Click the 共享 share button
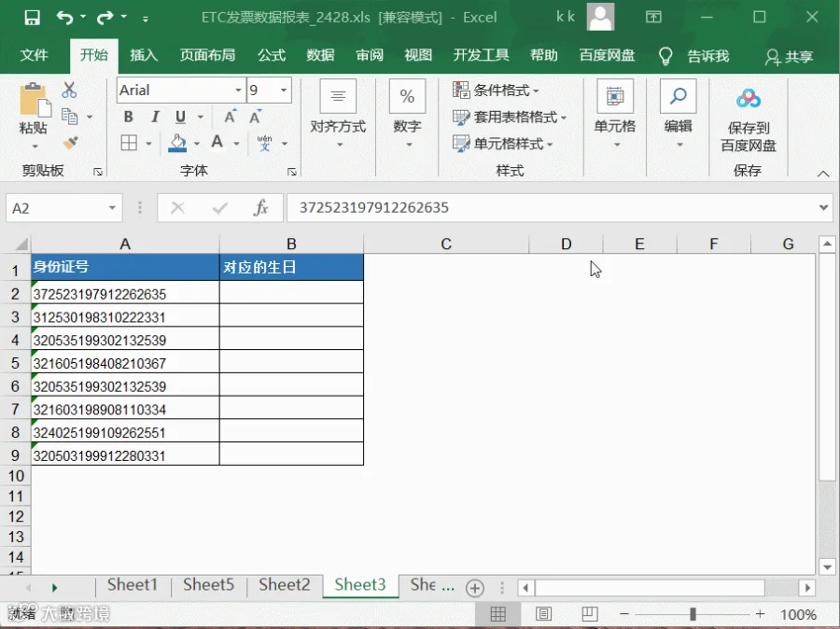 (789, 56)
